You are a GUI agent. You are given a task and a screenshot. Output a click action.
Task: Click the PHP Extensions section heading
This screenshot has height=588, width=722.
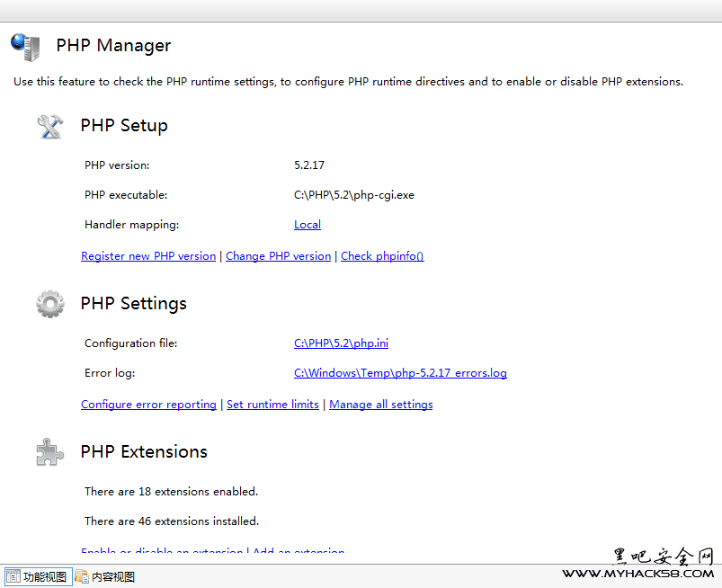coord(144,451)
